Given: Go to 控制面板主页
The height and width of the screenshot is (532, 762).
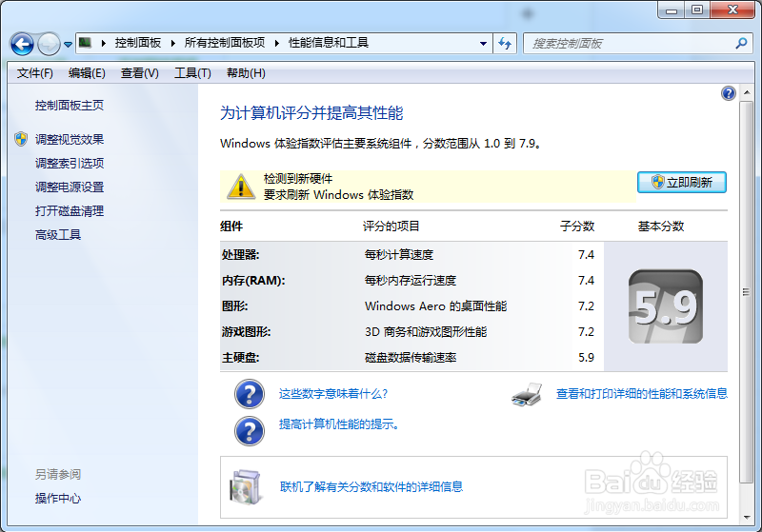Looking at the screenshot, I should coord(69,106).
